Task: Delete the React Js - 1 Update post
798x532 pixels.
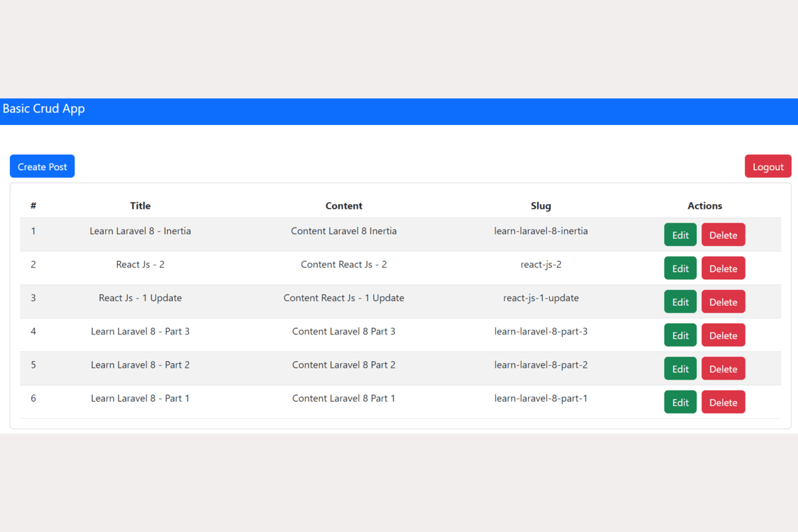Action: pyautogui.click(x=723, y=302)
